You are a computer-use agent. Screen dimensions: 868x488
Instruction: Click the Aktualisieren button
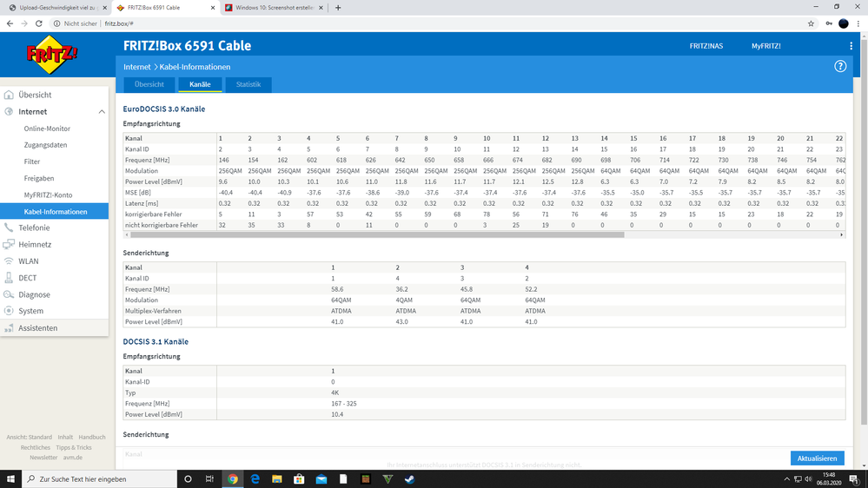coord(817,458)
